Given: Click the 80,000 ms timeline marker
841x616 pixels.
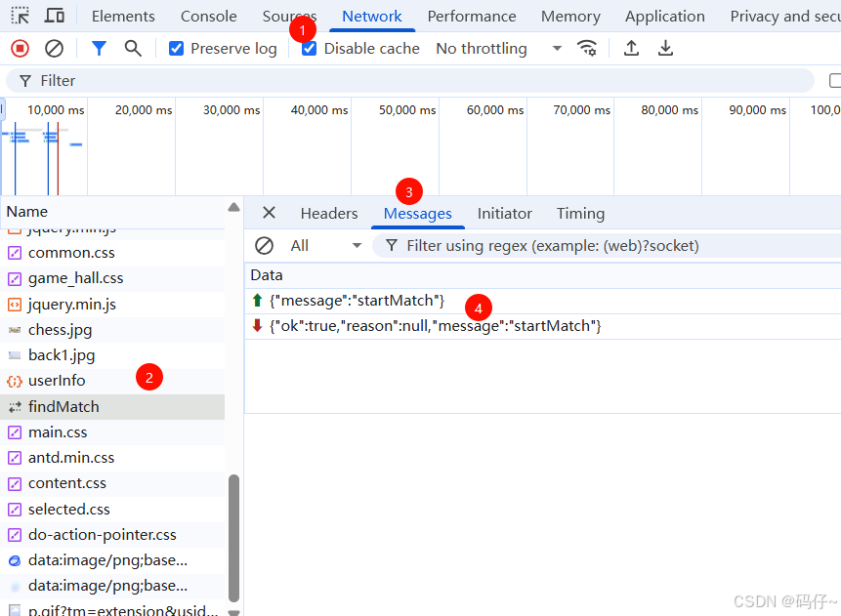Looking at the screenshot, I should click(x=669, y=110).
